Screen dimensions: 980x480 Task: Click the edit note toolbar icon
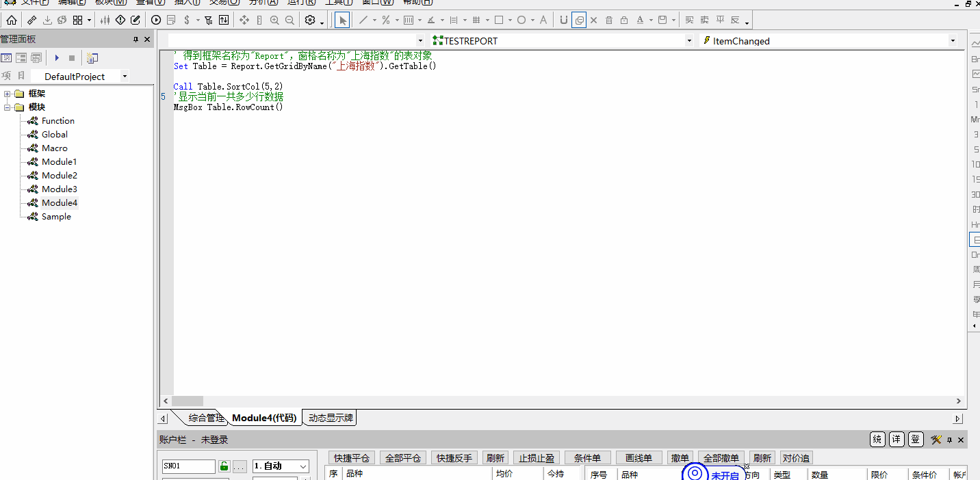[136, 21]
